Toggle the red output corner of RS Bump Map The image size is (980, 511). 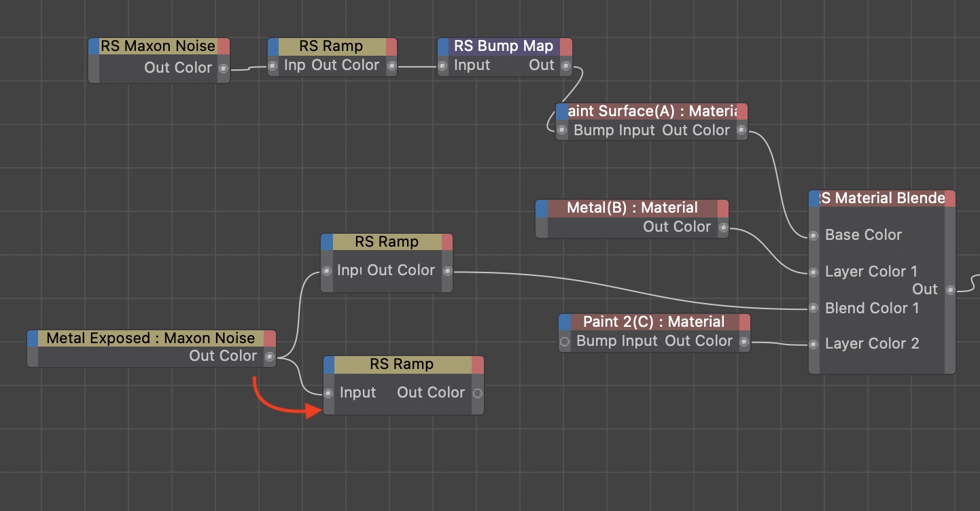(x=565, y=46)
